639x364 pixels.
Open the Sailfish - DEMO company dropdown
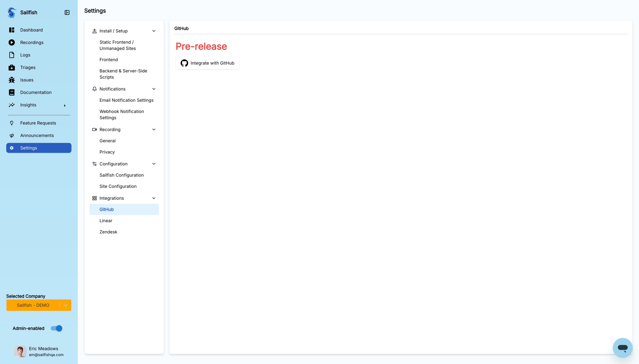pyautogui.click(x=66, y=305)
